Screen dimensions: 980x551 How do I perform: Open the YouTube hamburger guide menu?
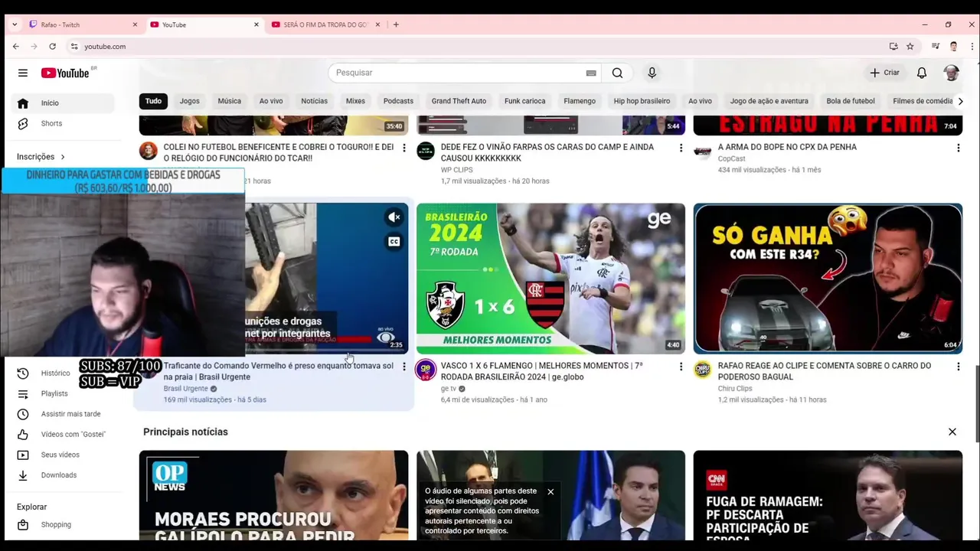click(x=23, y=73)
